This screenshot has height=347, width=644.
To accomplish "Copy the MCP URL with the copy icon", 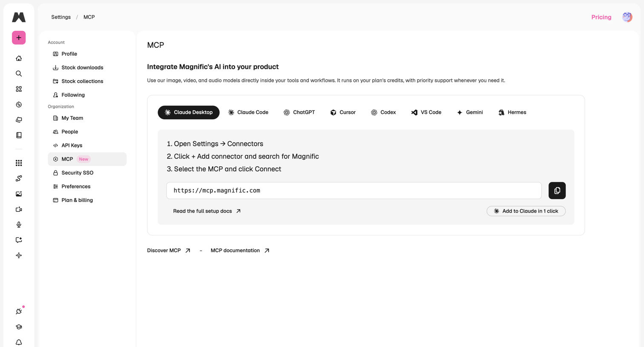I will point(557,191).
